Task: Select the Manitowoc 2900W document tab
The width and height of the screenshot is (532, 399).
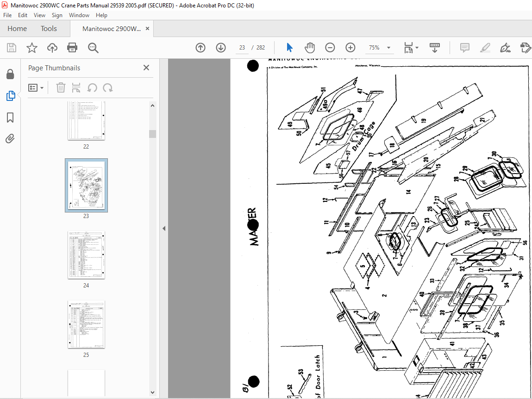Action: click(x=112, y=29)
